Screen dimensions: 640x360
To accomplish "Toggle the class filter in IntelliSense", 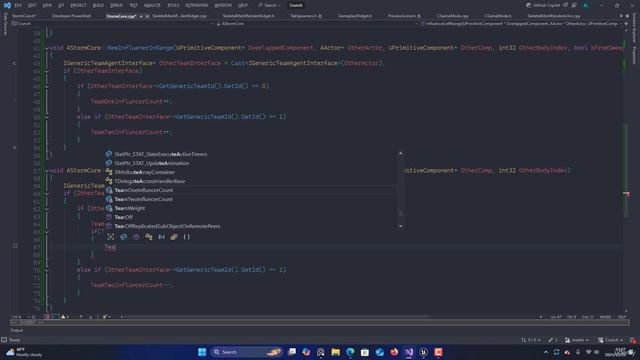I will (x=149, y=237).
